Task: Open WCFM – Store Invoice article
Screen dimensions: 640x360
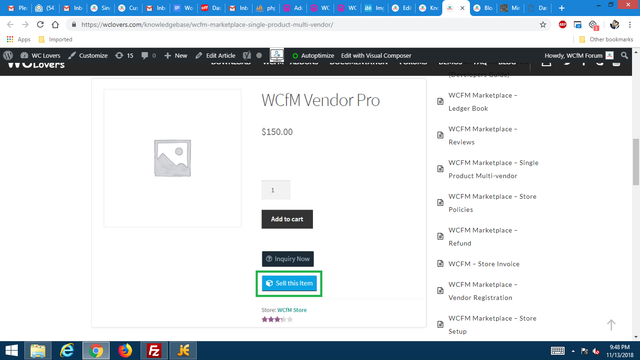Action: point(484,264)
